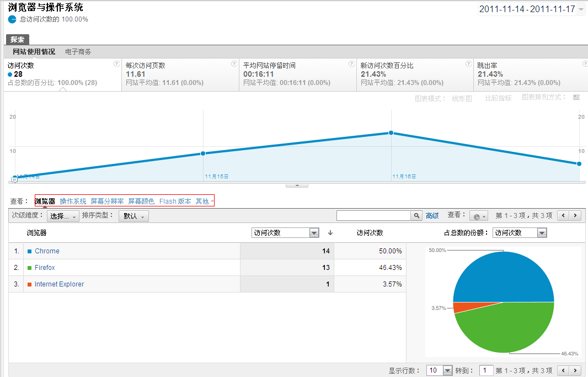View by 操作系统 dimension
588x377 pixels.
coord(73,201)
